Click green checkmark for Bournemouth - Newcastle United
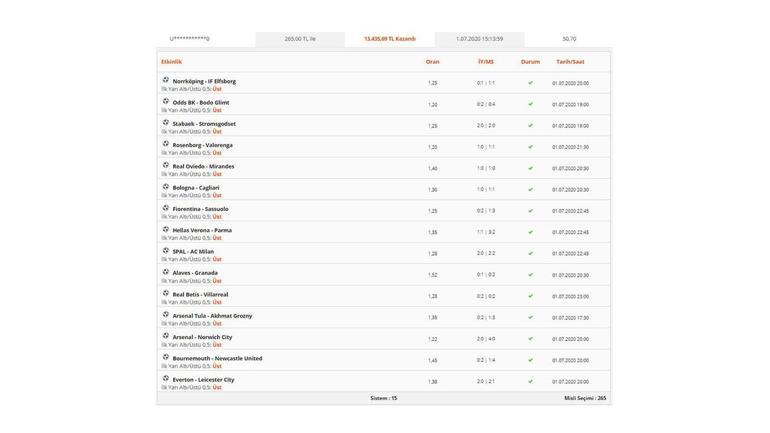Screen dimensions: 770x433 tap(531, 360)
